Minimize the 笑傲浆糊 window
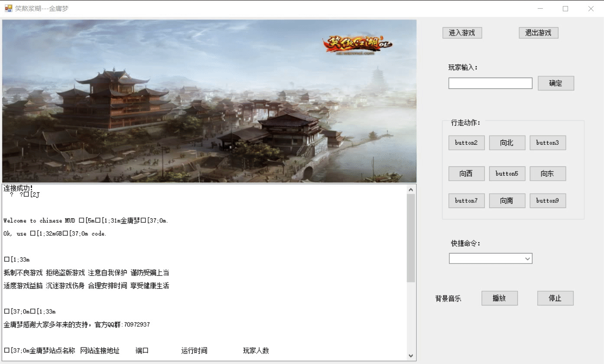The image size is (604, 364). [x=540, y=8]
